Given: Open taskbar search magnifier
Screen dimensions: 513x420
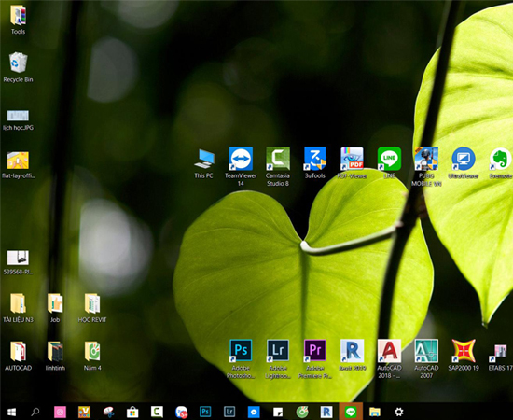Looking at the screenshot, I should pyautogui.click(x=35, y=412).
